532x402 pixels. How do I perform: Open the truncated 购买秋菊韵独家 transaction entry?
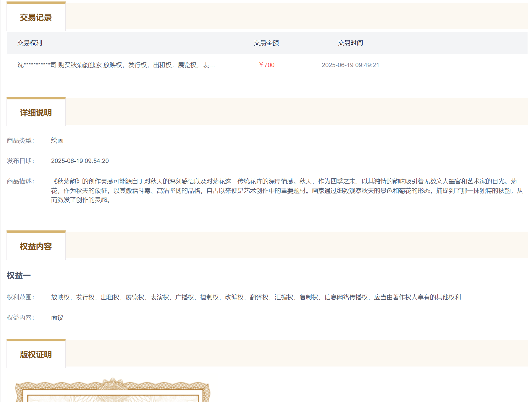point(116,65)
